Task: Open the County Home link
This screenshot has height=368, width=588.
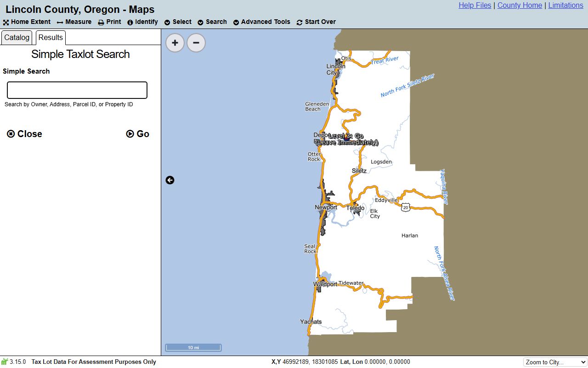Action: click(520, 6)
